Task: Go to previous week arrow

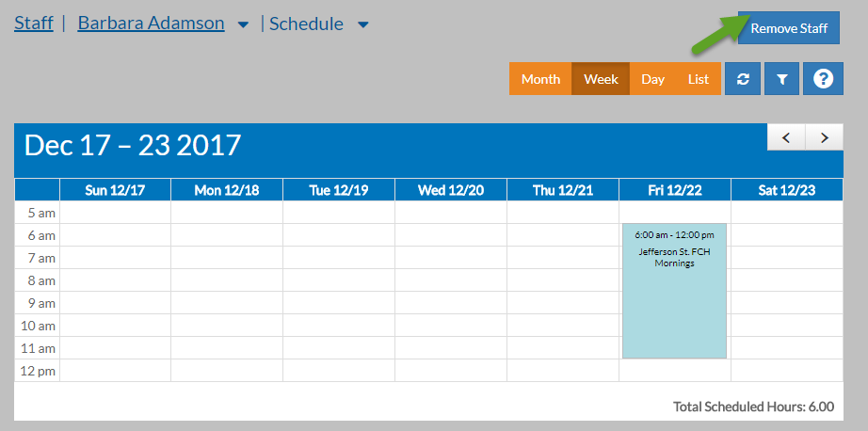Action: pos(786,137)
